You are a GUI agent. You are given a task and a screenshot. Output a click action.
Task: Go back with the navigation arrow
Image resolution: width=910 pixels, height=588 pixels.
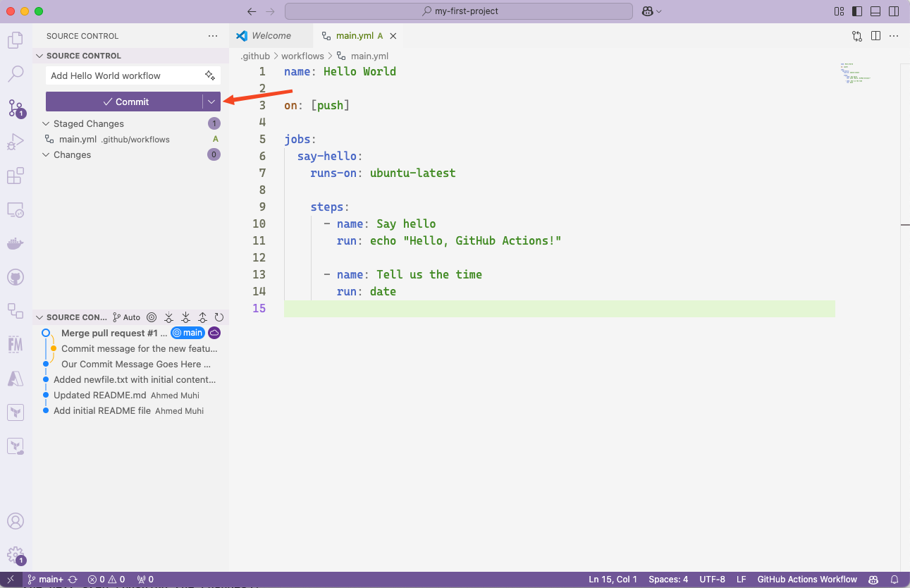[x=252, y=11]
